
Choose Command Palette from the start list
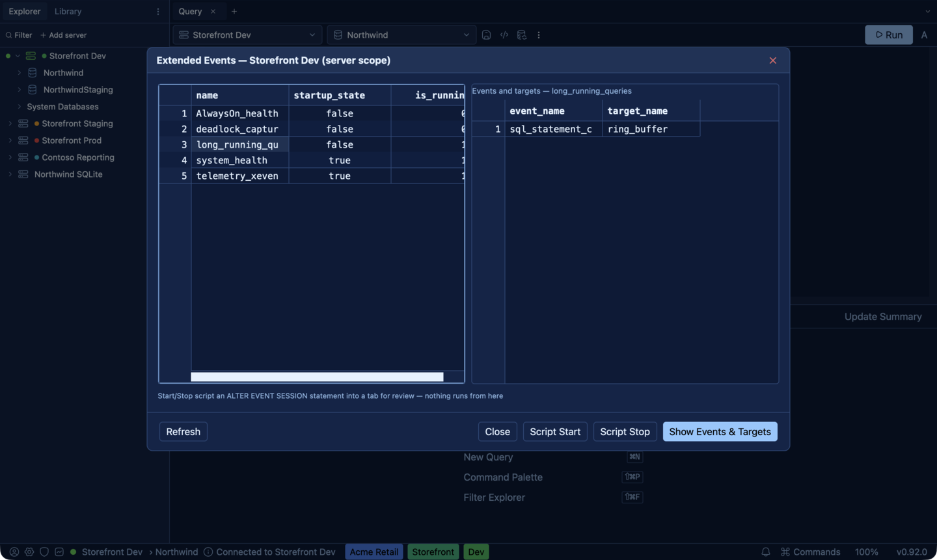tap(503, 477)
